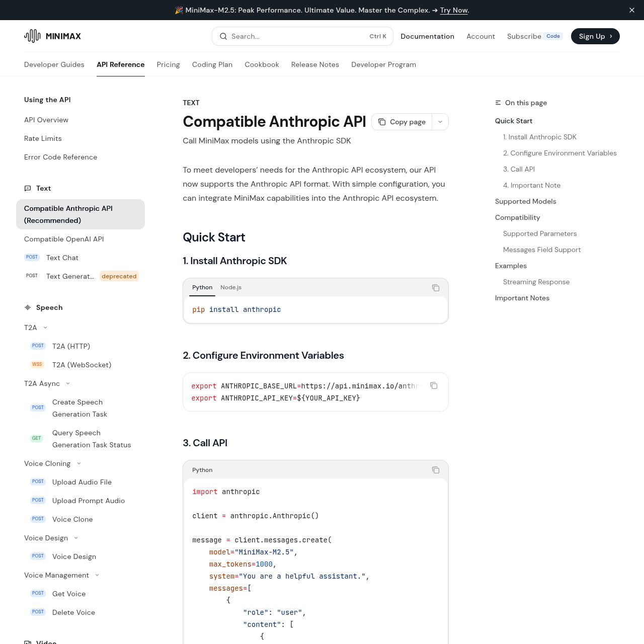Click the MiniMax logo

tap(52, 36)
